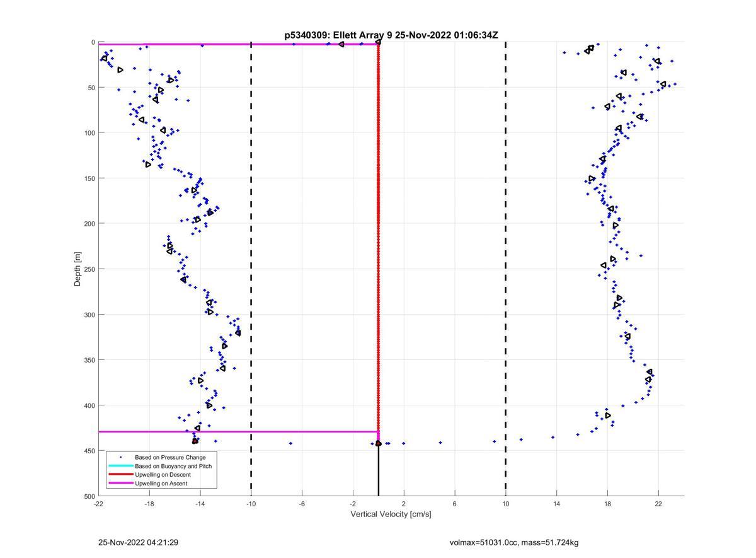Click the y-axis tick label '250'
This screenshot has width=756, height=558.
point(89,269)
